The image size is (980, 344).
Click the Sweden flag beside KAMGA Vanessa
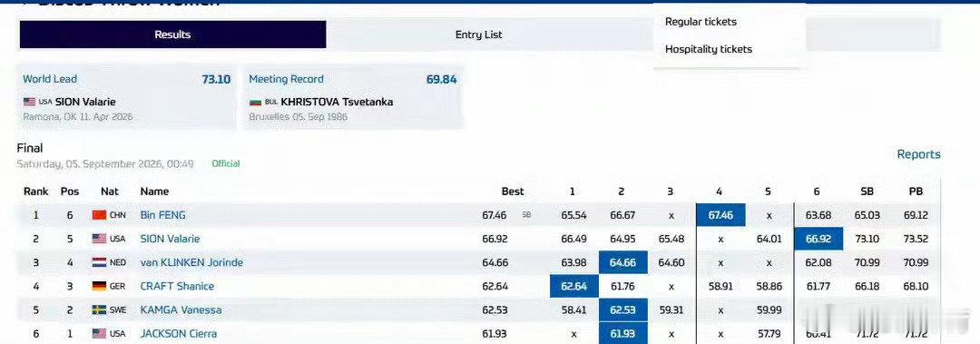pos(99,310)
